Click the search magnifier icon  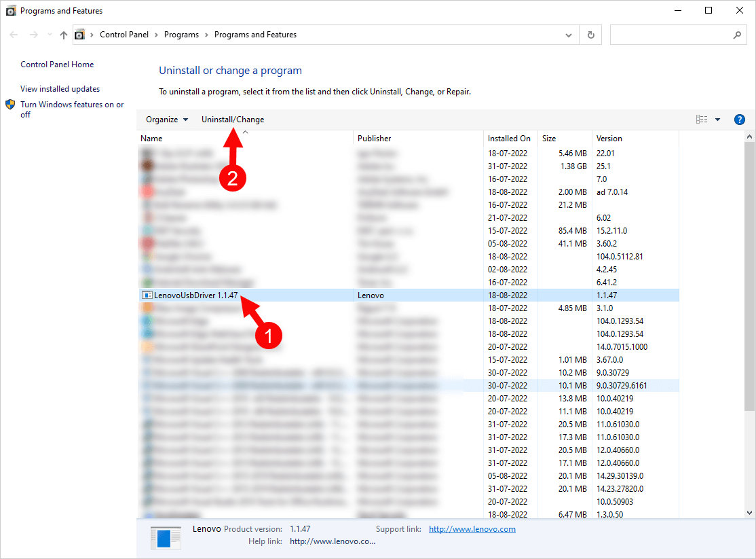coord(738,35)
